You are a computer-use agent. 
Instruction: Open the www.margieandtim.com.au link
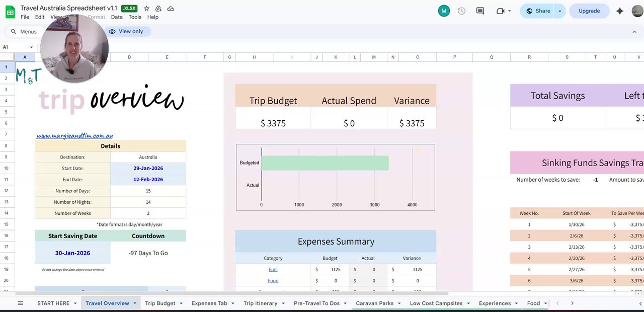pos(74,136)
